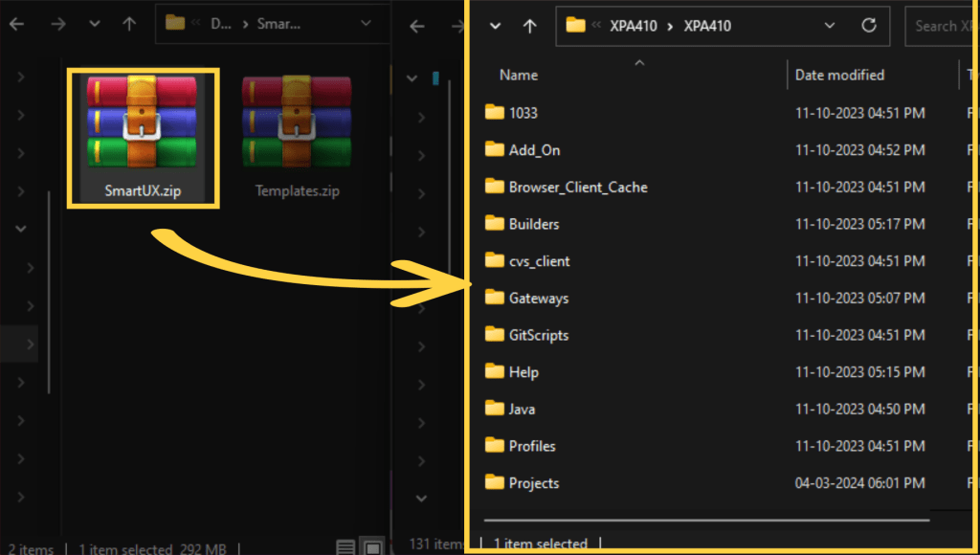The image size is (980, 555).
Task: Click Refresh button in the XPA410 address bar
Action: point(869,26)
